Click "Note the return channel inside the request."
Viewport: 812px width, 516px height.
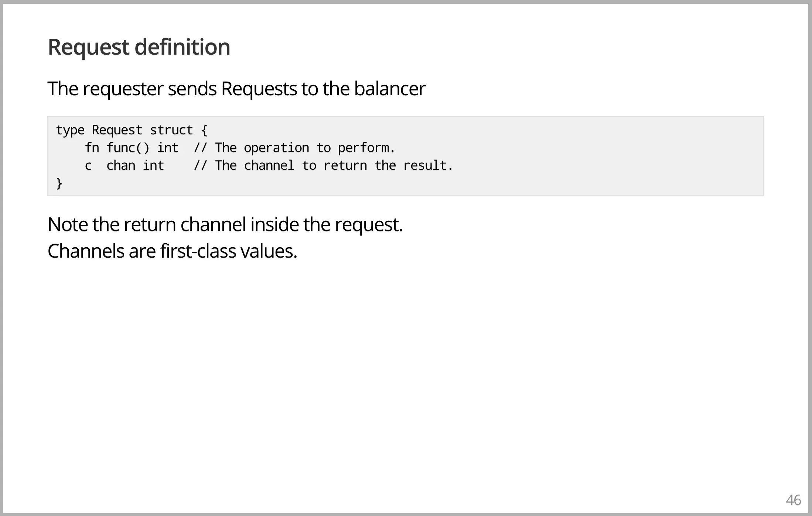[225, 225]
